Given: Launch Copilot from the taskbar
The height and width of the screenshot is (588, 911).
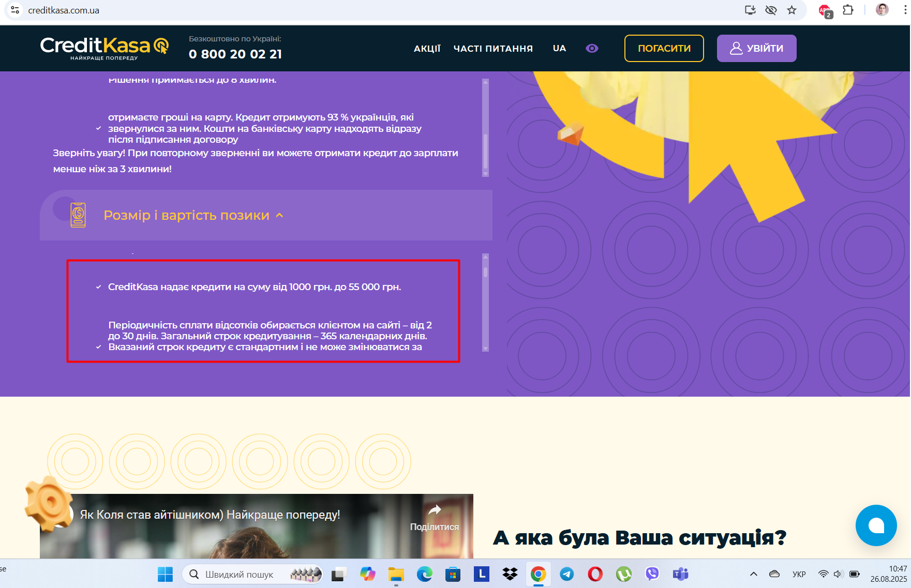Looking at the screenshot, I should click(367, 574).
